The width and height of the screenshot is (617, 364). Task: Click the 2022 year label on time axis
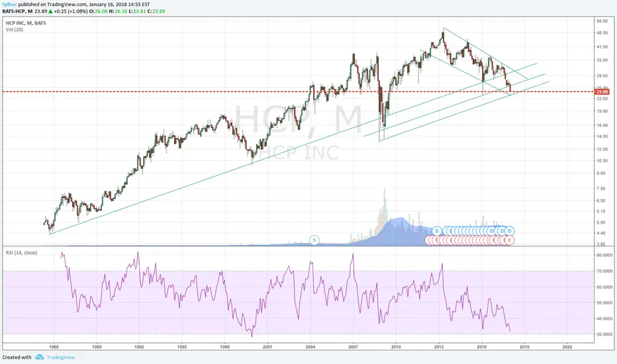[567, 347]
